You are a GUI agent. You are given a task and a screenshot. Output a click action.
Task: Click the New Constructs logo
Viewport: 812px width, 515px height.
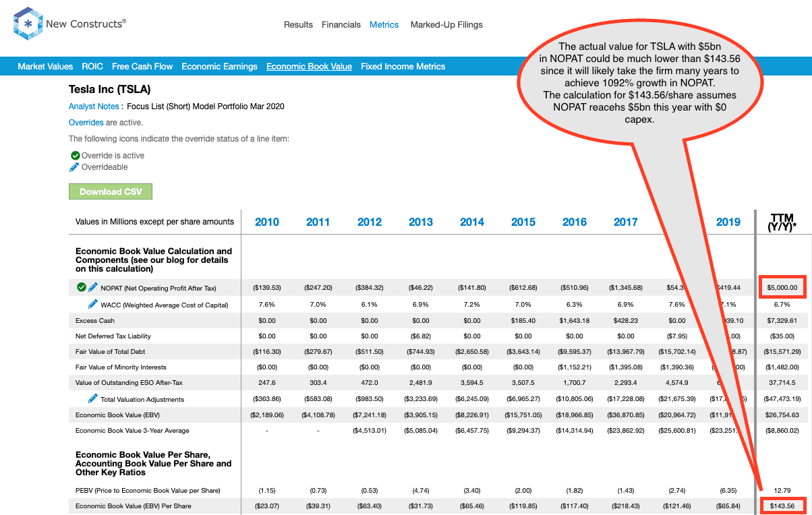[69, 24]
